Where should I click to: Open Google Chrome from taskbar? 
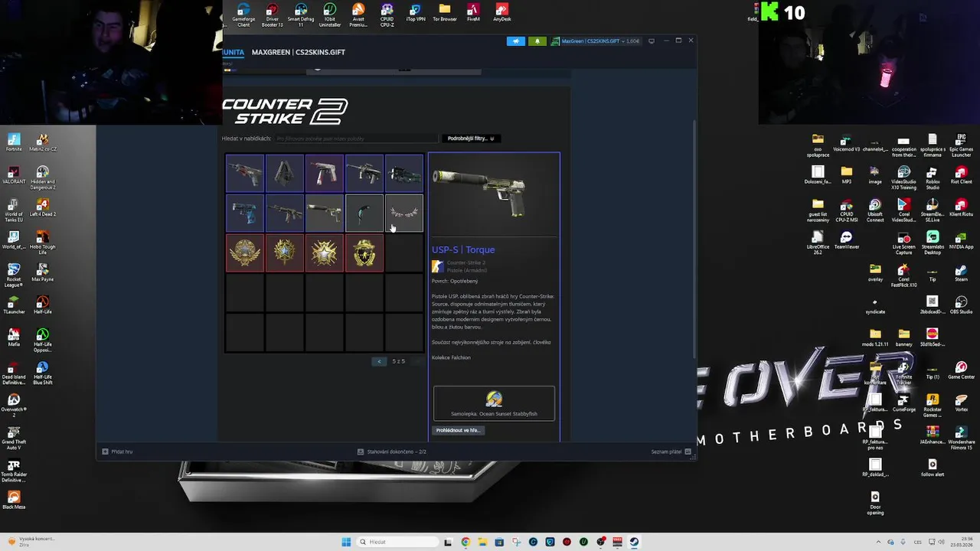point(465,542)
